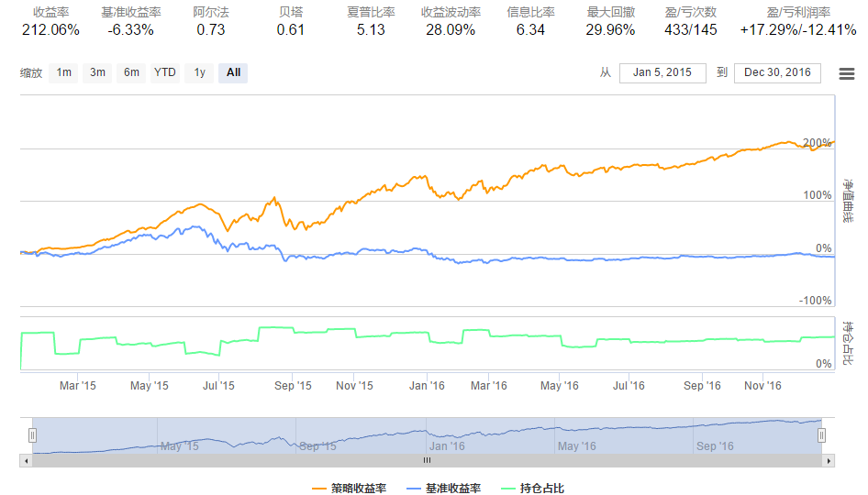Image resolution: width=868 pixels, height=495 pixels.
Task: Select the 3m zoom range
Action: (96, 72)
